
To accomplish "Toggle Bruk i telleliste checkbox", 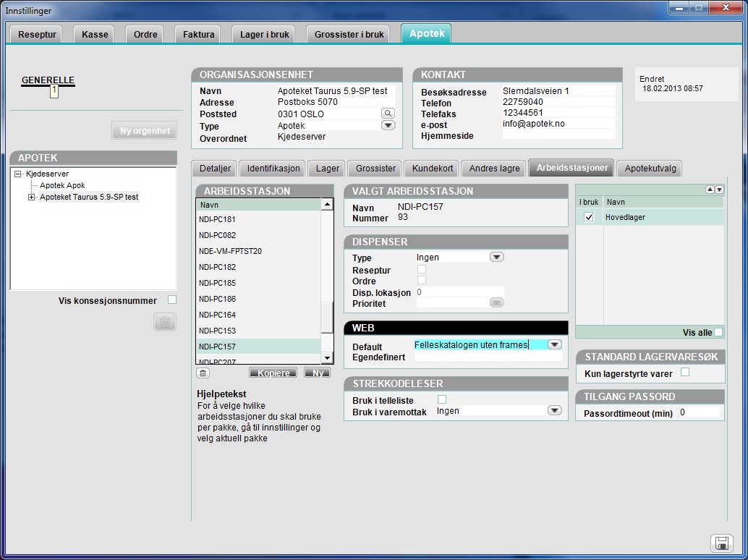I will tap(442, 399).
